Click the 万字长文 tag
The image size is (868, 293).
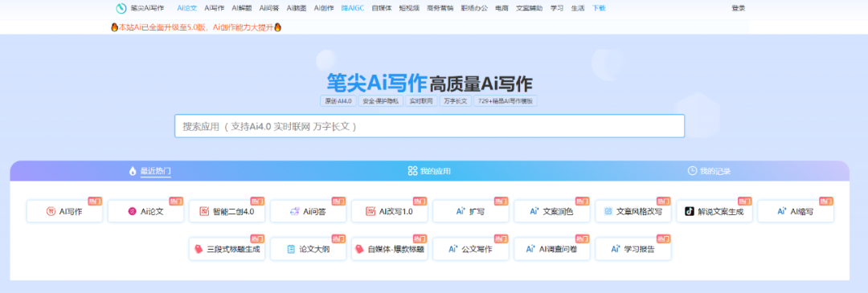(456, 102)
